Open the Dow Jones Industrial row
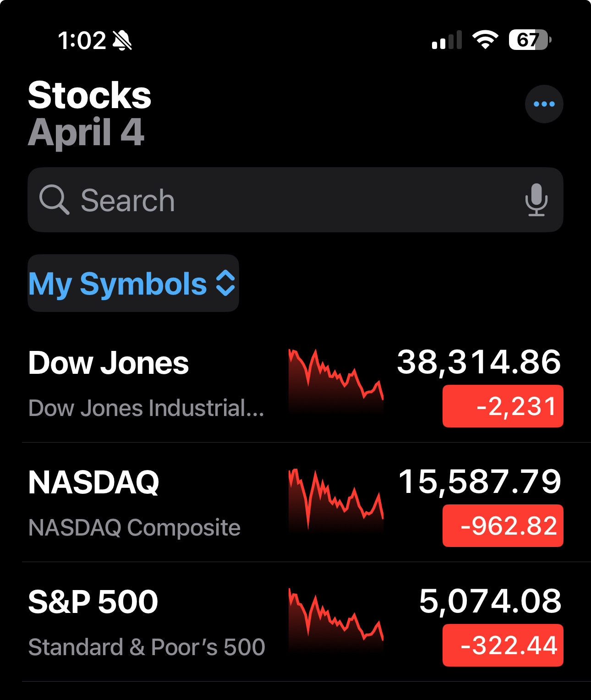 (295, 383)
